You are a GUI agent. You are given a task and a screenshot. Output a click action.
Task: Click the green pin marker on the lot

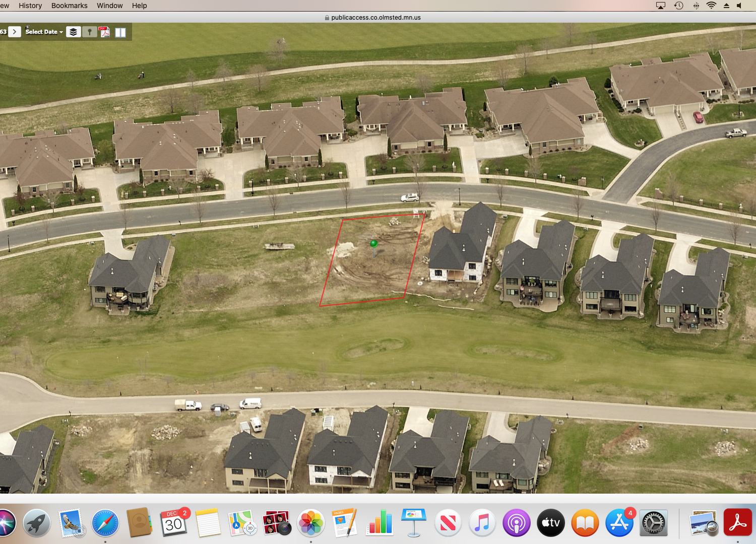[373, 244]
